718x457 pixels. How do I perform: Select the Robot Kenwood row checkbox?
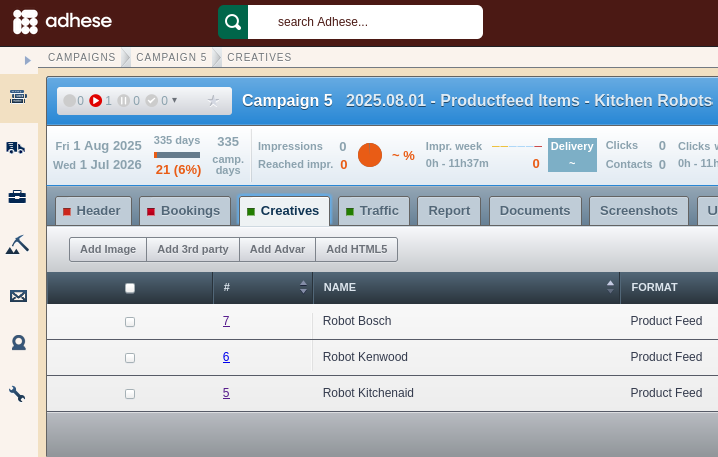(x=130, y=358)
